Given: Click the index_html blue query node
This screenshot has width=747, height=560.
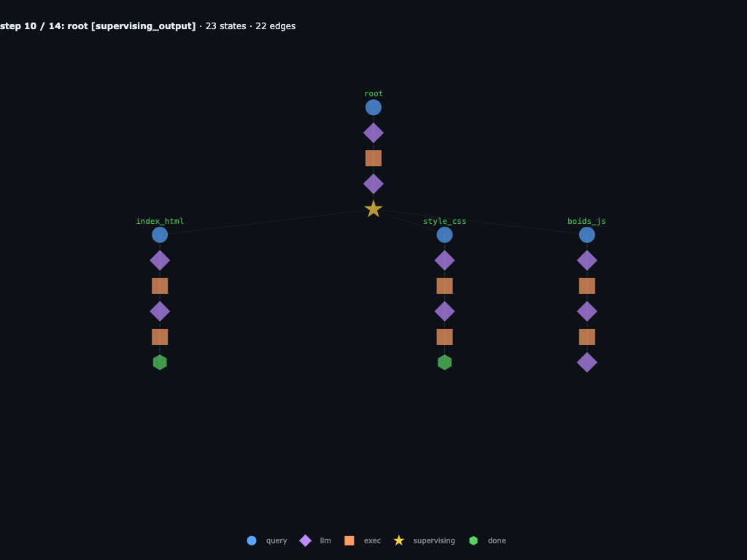Looking at the screenshot, I should click(160, 235).
